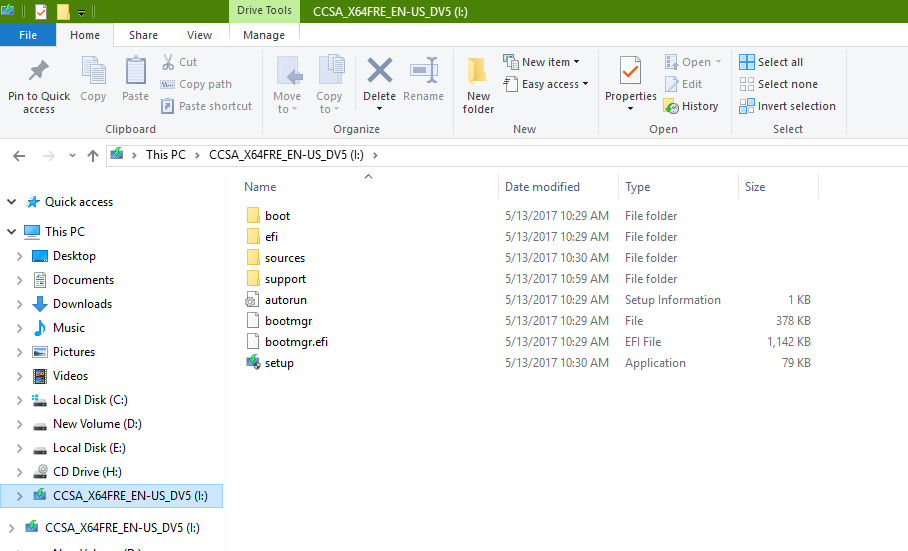Expand the New Volume (D:) node
908x551 pixels.
(x=20, y=424)
